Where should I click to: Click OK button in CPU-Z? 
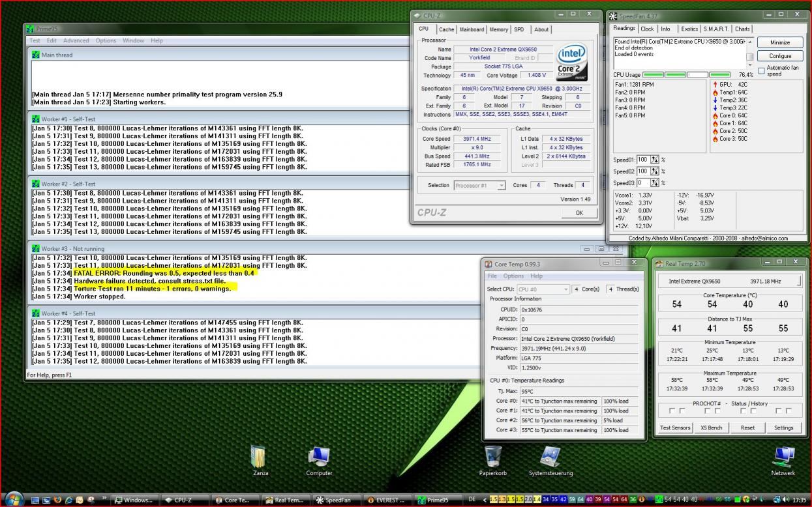[x=579, y=212]
